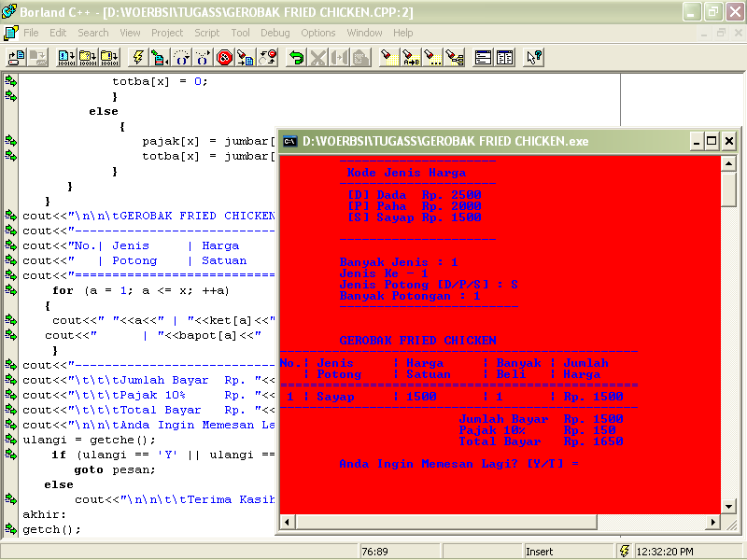Click the 'akhir:' label in code
The width and height of the screenshot is (747, 560).
(x=44, y=514)
